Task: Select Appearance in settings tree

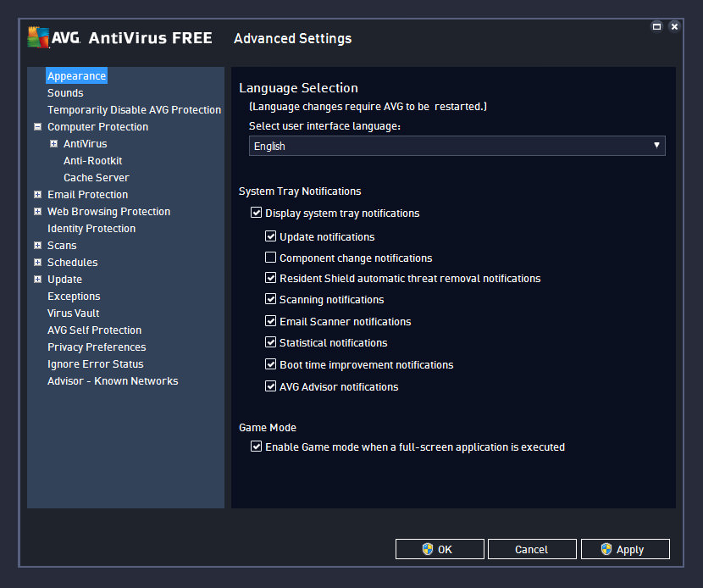Action: (x=77, y=75)
